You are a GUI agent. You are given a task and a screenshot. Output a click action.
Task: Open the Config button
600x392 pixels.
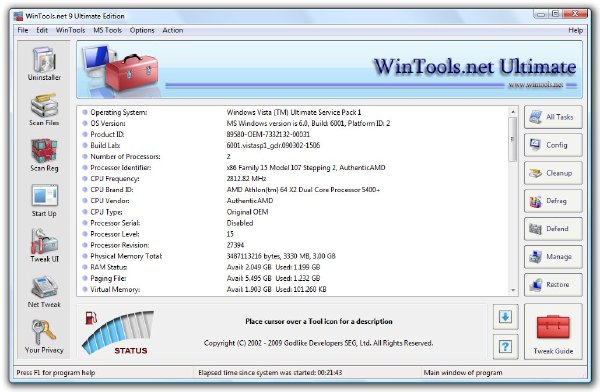[x=553, y=145]
